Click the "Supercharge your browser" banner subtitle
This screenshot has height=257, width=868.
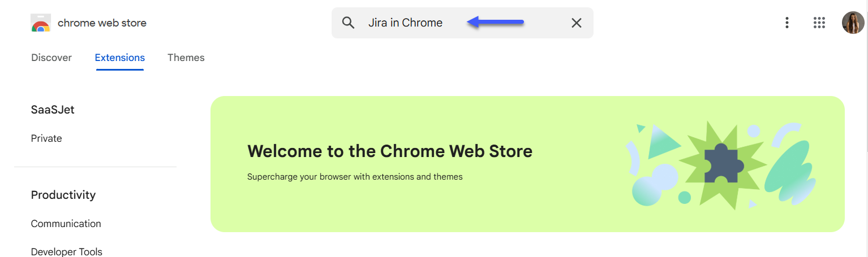click(355, 177)
